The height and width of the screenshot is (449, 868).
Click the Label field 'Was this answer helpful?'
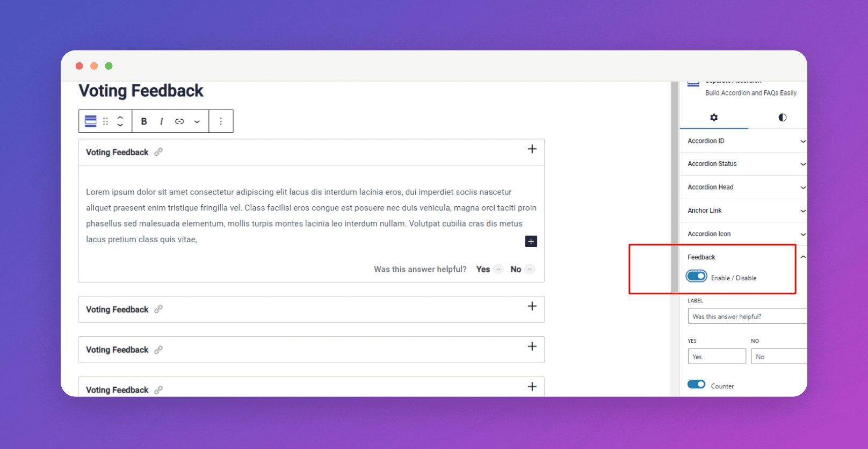tap(747, 316)
